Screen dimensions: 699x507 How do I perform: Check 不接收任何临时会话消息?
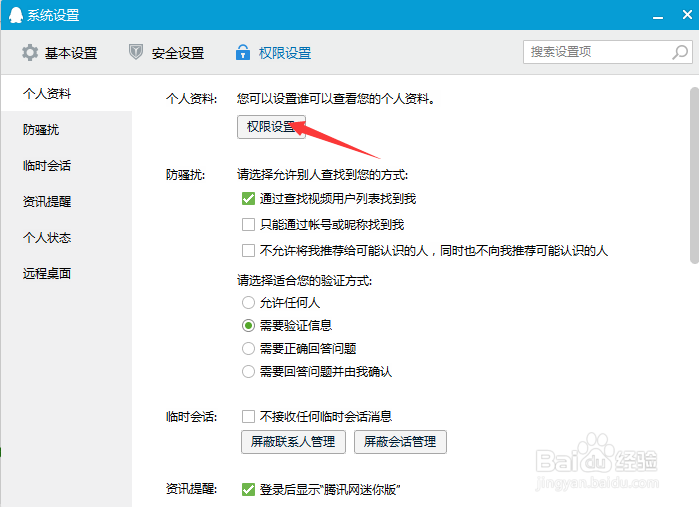(248, 416)
